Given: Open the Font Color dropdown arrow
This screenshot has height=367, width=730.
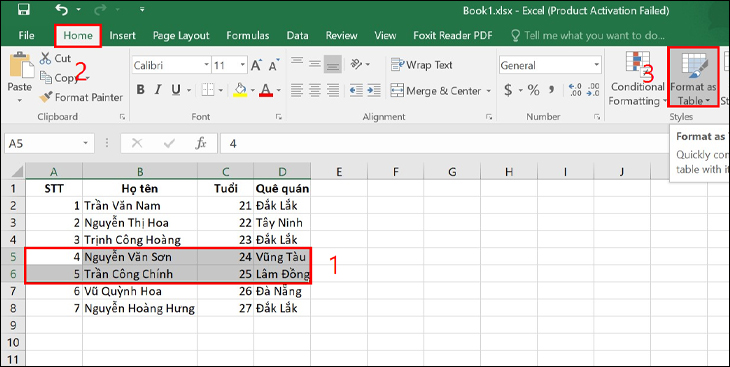Looking at the screenshot, I should (x=278, y=90).
